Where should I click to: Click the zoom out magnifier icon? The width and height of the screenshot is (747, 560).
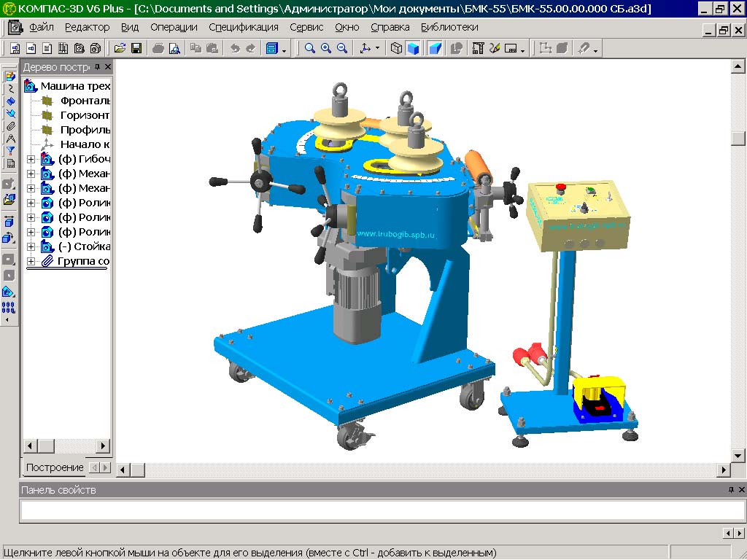click(341, 48)
